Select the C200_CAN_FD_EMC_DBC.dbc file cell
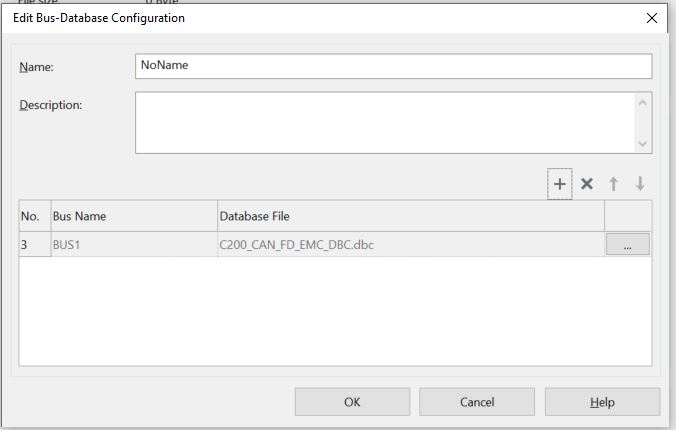Screen dimensions: 676x430 click(x=410, y=245)
